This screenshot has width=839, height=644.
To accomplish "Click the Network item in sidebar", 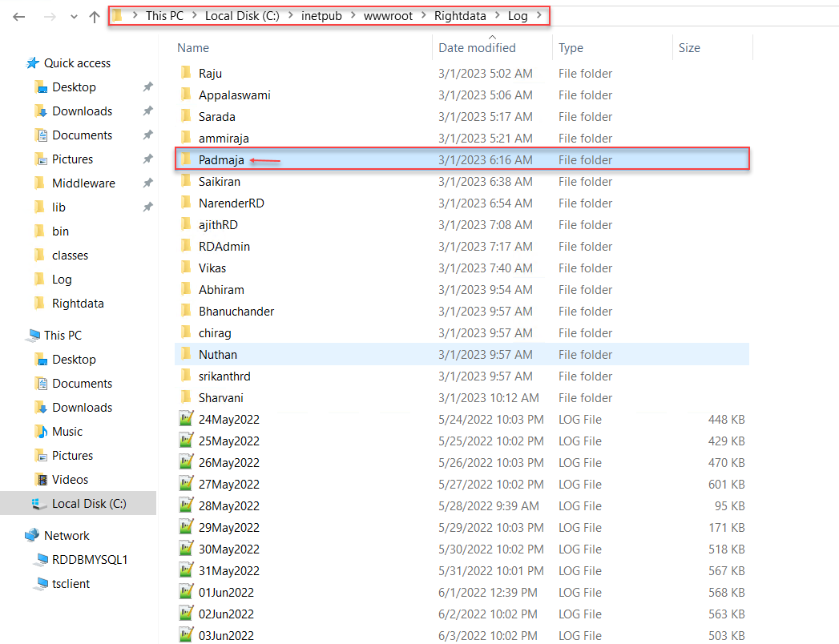I will click(68, 535).
